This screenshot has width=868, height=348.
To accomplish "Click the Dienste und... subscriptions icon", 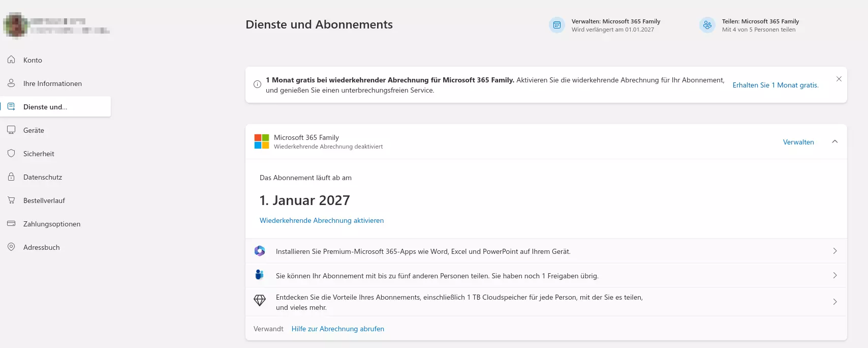I will [11, 106].
